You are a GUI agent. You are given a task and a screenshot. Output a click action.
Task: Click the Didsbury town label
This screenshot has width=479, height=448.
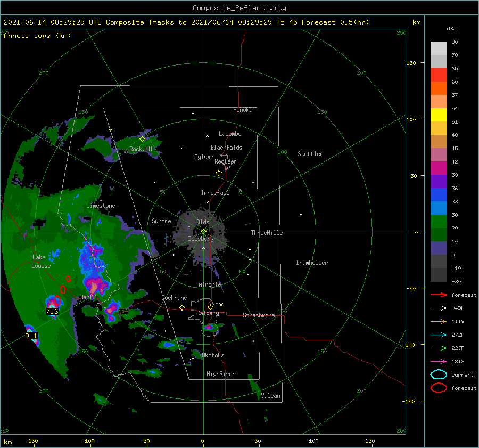point(201,239)
